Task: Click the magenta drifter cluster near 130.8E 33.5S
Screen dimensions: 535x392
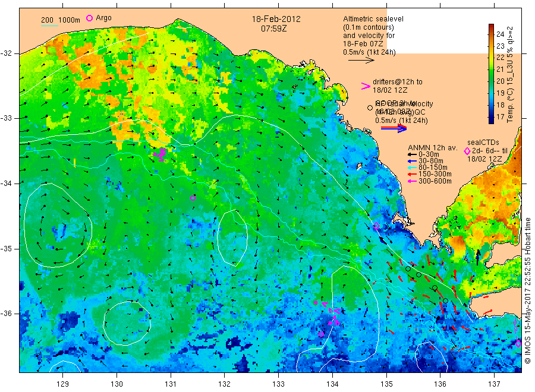Action: tap(160, 154)
